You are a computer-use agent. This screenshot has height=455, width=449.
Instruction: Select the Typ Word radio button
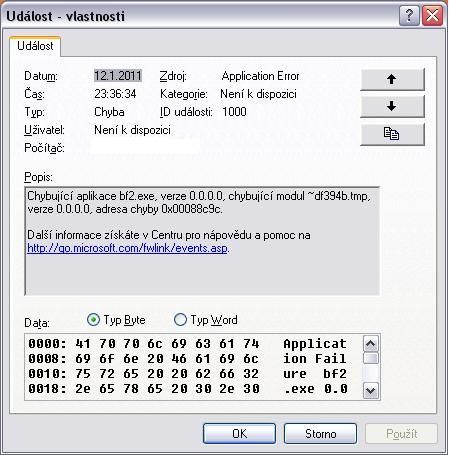180,320
